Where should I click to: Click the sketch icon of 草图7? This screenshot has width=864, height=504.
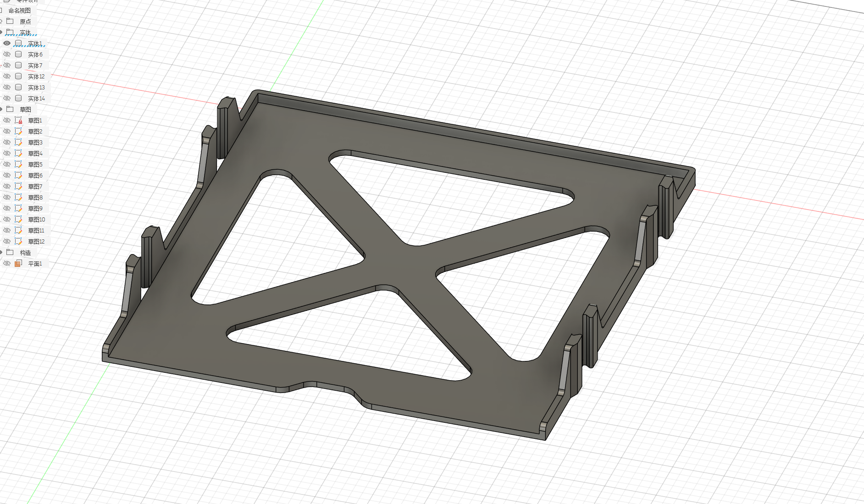pos(18,186)
